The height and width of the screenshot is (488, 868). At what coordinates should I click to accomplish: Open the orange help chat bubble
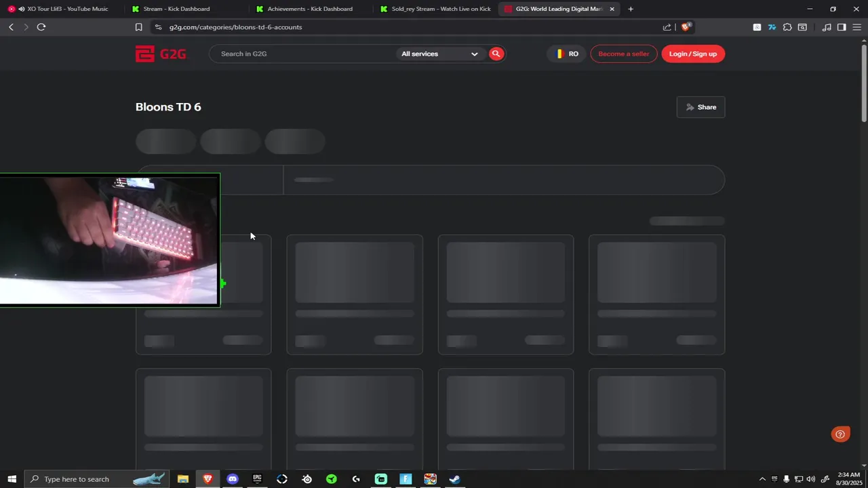[x=840, y=434]
